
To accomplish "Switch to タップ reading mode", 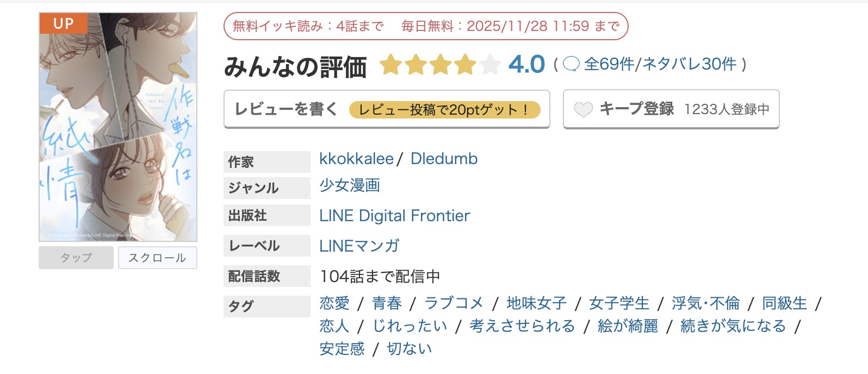I will [x=76, y=257].
